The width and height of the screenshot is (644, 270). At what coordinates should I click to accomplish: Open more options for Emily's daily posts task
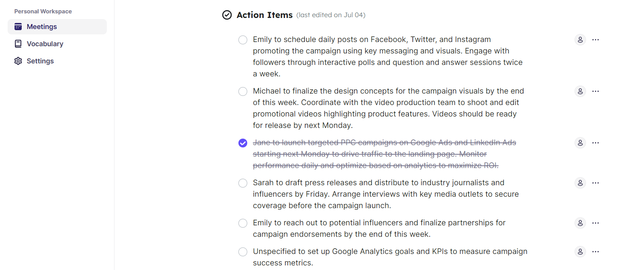click(x=596, y=40)
